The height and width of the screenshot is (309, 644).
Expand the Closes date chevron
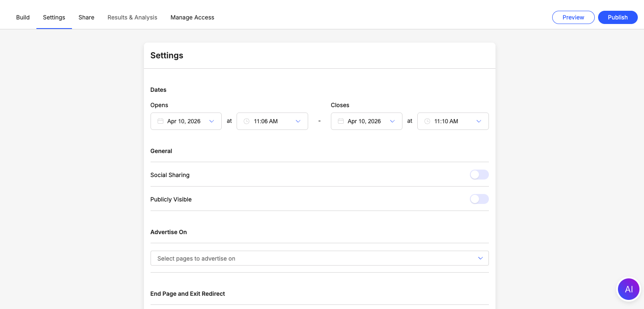(392, 121)
